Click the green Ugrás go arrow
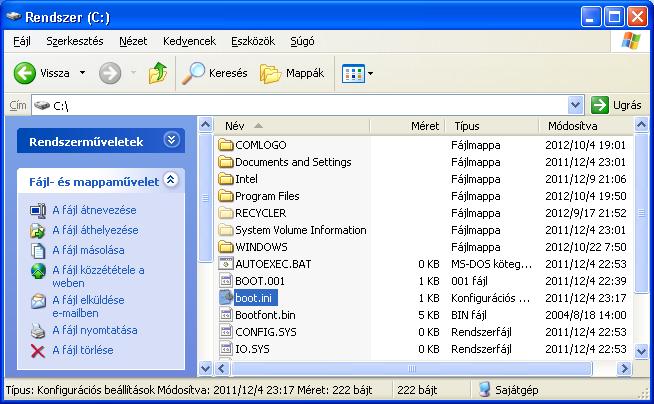Screen dimensions: 654x404 [600, 105]
